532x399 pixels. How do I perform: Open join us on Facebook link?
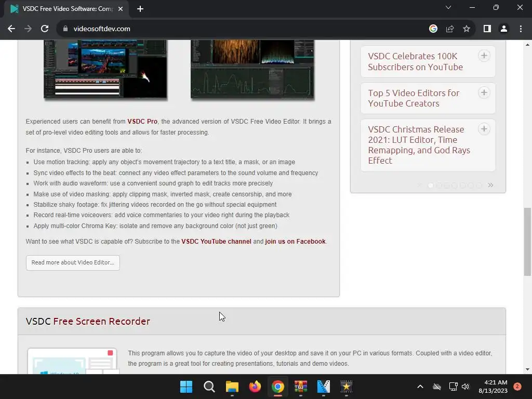point(295,242)
